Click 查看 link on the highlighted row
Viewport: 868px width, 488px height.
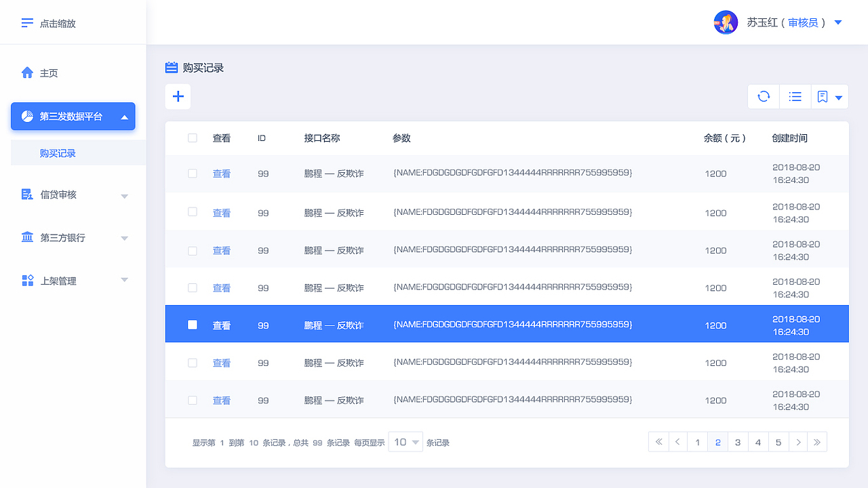tap(222, 325)
